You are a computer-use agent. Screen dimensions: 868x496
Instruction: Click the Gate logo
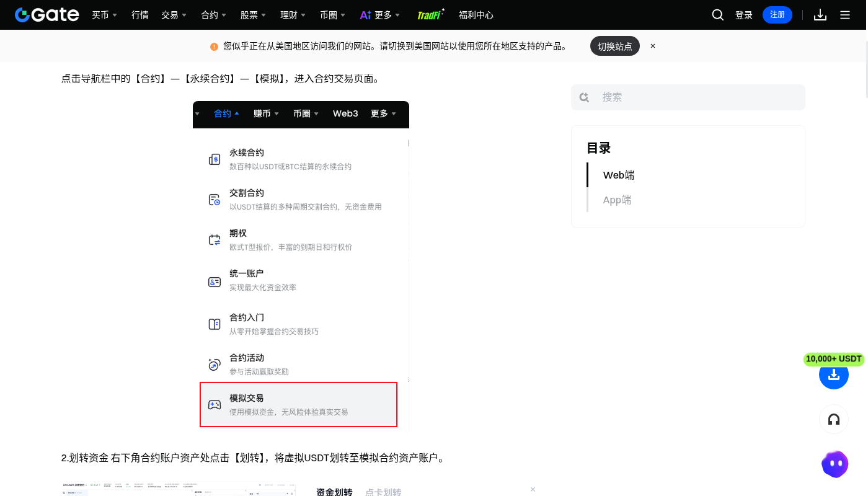(x=47, y=15)
